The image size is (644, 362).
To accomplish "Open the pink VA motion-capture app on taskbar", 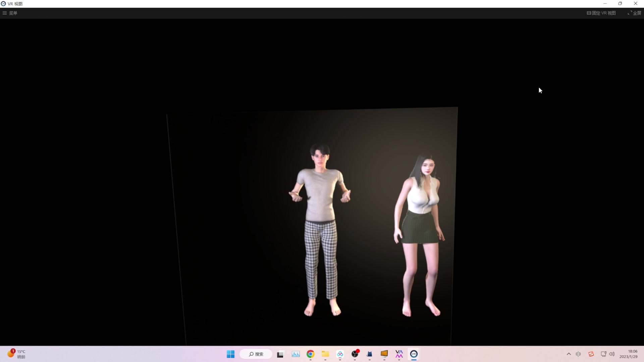I will click(399, 354).
